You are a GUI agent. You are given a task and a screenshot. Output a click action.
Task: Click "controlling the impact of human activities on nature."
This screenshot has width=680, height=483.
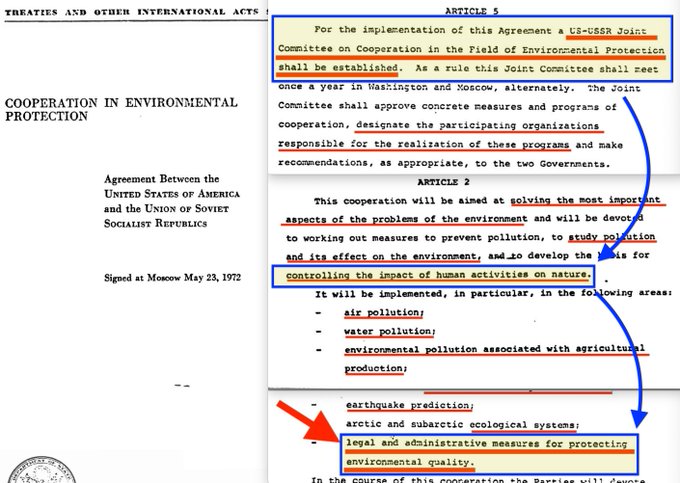click(438, 275)
